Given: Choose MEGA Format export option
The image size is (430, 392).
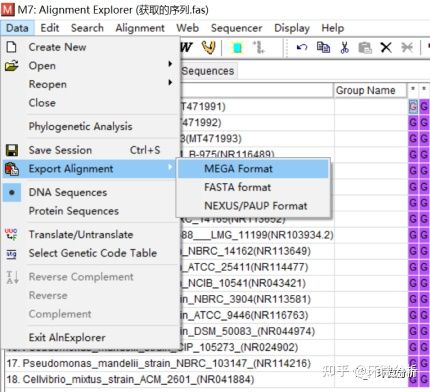Looking at the screenshot, I should [x=253, y=169].
